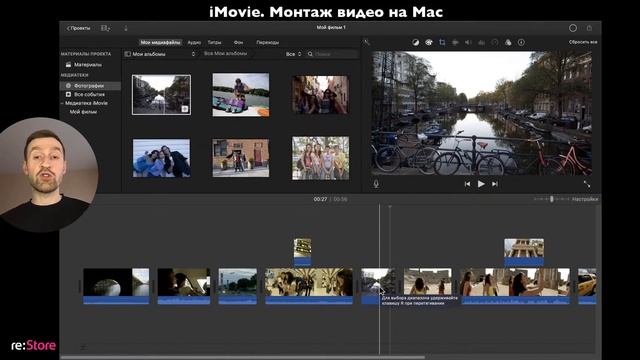Open the Мои медиафайлы tab
The image size is (640, 360).
point(160,42)
